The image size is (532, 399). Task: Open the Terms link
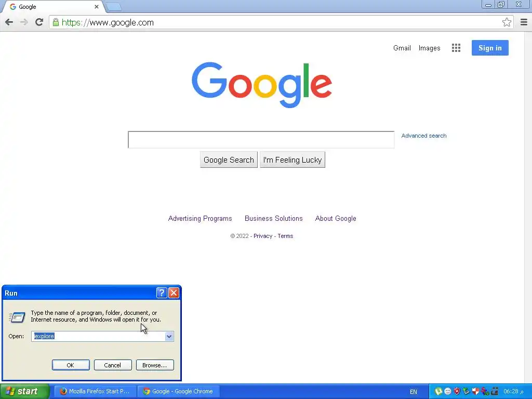pos(285,236)
